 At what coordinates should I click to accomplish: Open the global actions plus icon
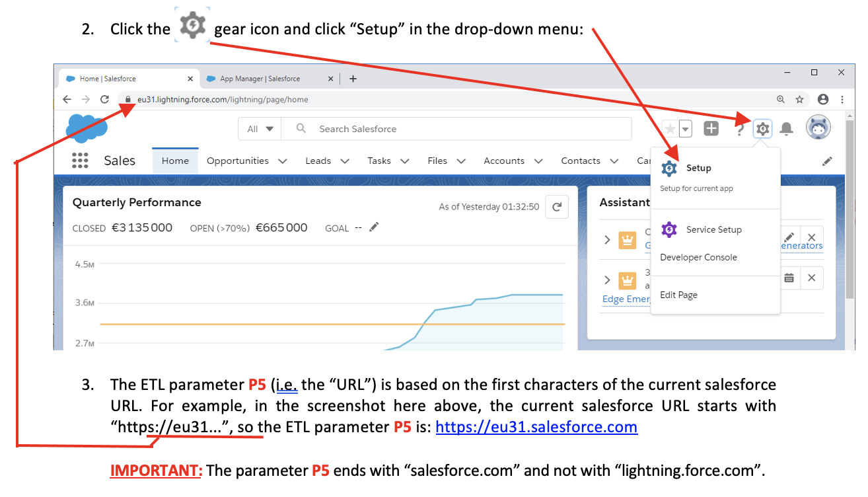point(711,129)
